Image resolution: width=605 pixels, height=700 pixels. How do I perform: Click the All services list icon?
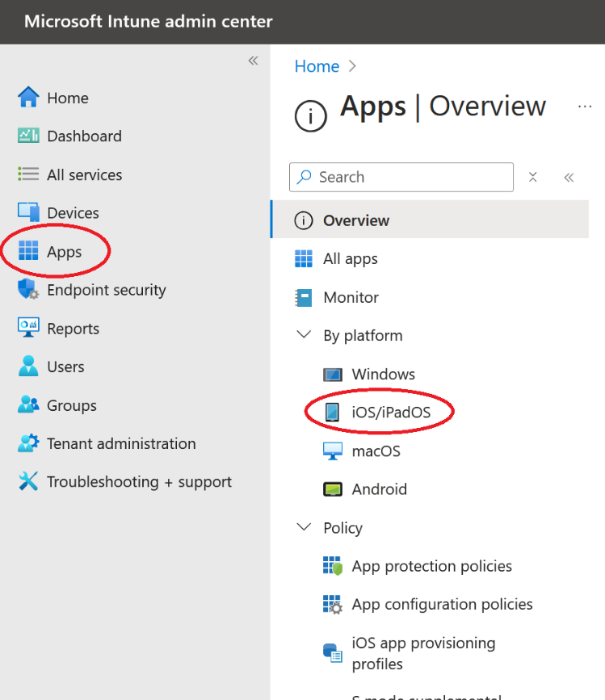click(28, 174)
